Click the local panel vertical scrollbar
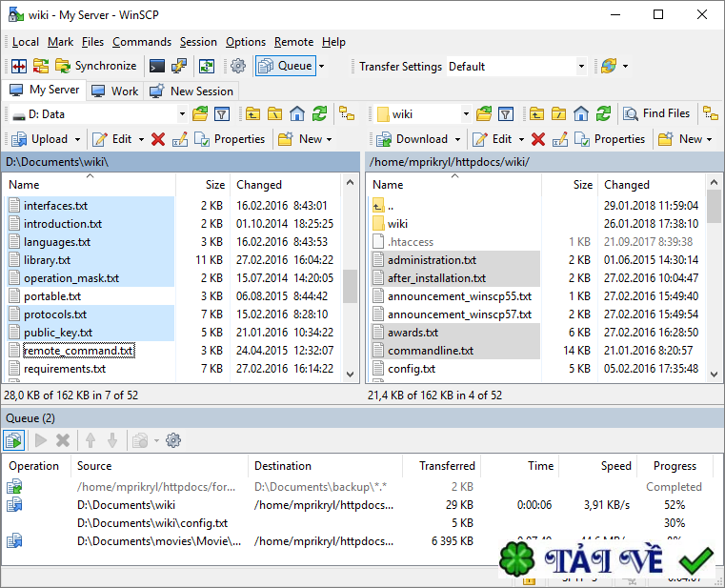Viewport: 725px width, 588px height. point(350,286)
